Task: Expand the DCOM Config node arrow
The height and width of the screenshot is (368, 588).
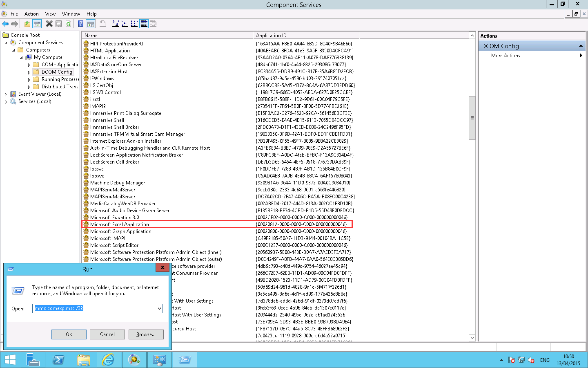Action: (x=29, y=72)
